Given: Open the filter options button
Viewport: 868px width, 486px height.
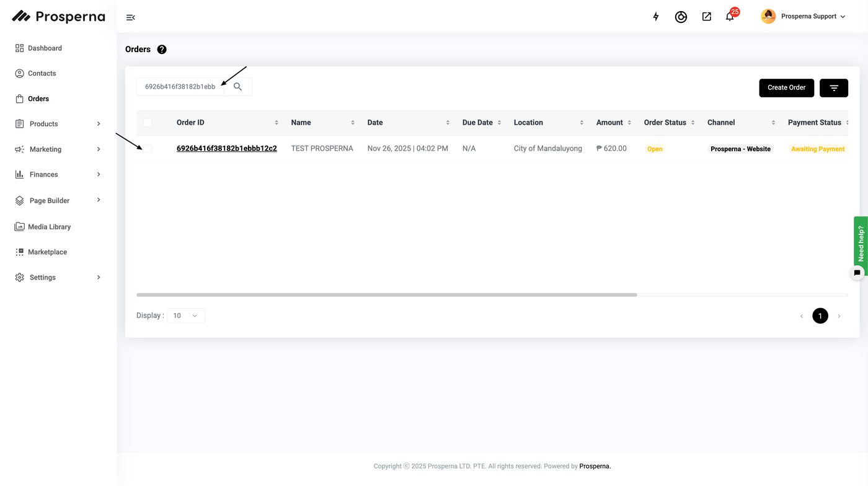Looking at the screenshot, I should (x=834, y=88).
